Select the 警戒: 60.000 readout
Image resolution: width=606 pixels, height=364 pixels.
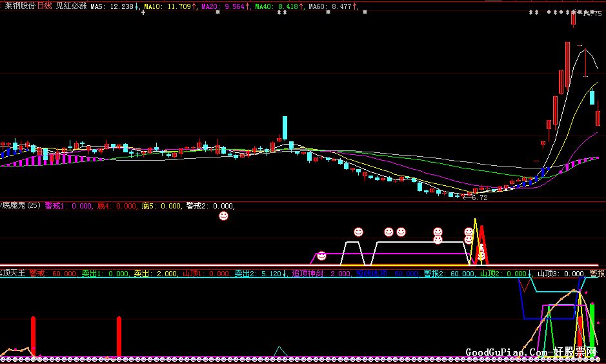click(x=53, y=274)
